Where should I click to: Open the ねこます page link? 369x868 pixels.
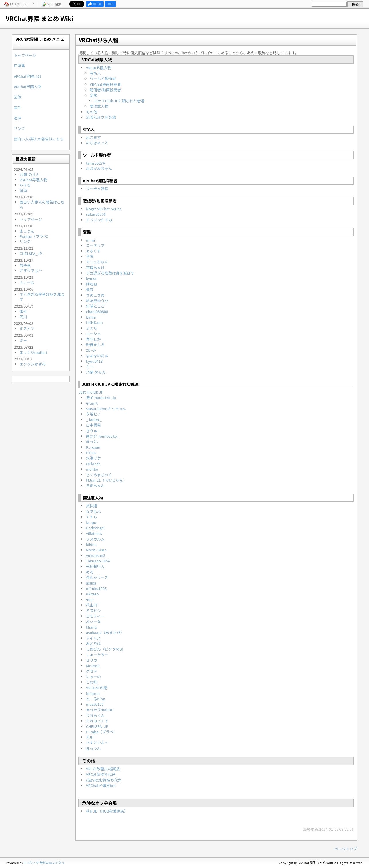pyautogui.click(x=93, y=138)
